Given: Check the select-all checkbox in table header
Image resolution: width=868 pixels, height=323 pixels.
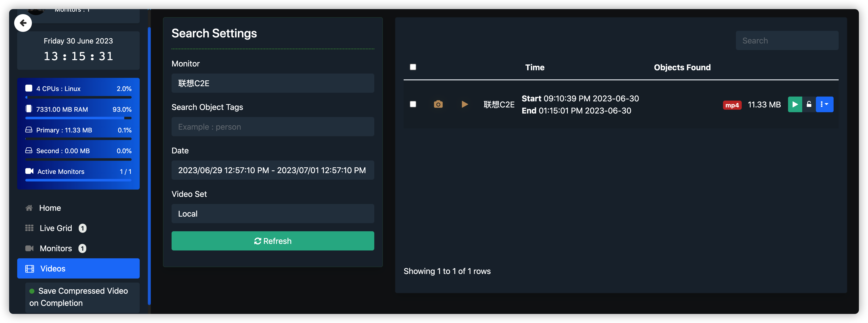Looking at the screenshot, I should point(413,67).
